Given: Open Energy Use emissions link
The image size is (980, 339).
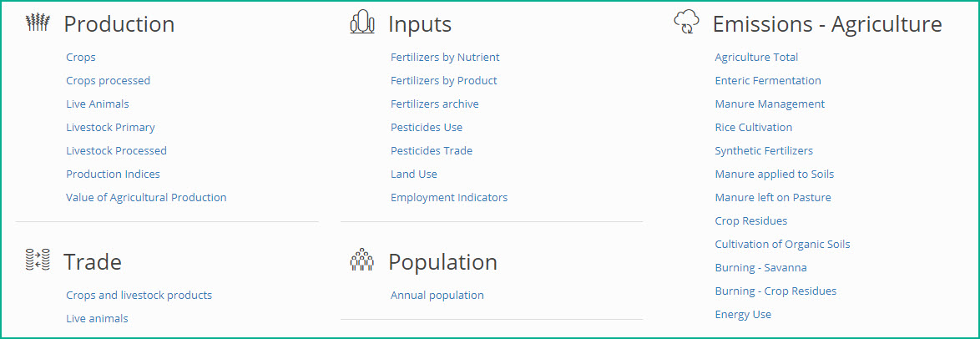Looking at the screenshot, I should pyautogui.click(x=743, y=314).
